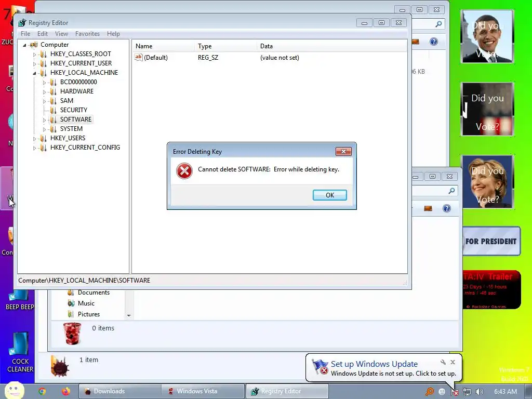
Task: Expand the HKEY_CLASSES_ROOT key
Action: tap(34, 54)
